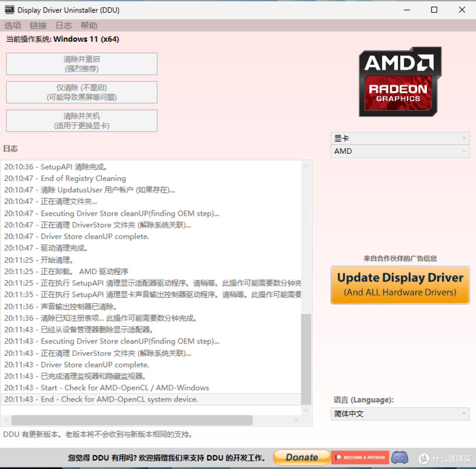Click the 仅清除 (不重启) button

pos(81,92)
